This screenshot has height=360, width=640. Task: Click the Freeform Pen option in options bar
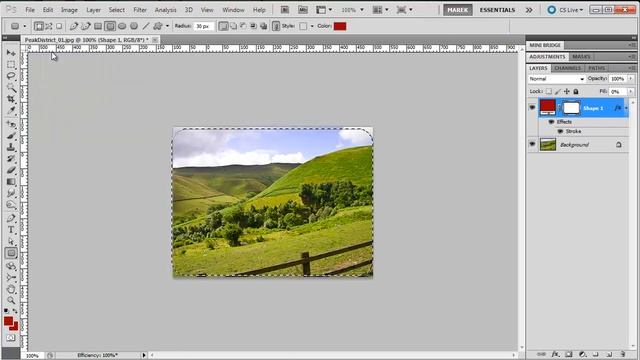(86, 26)
